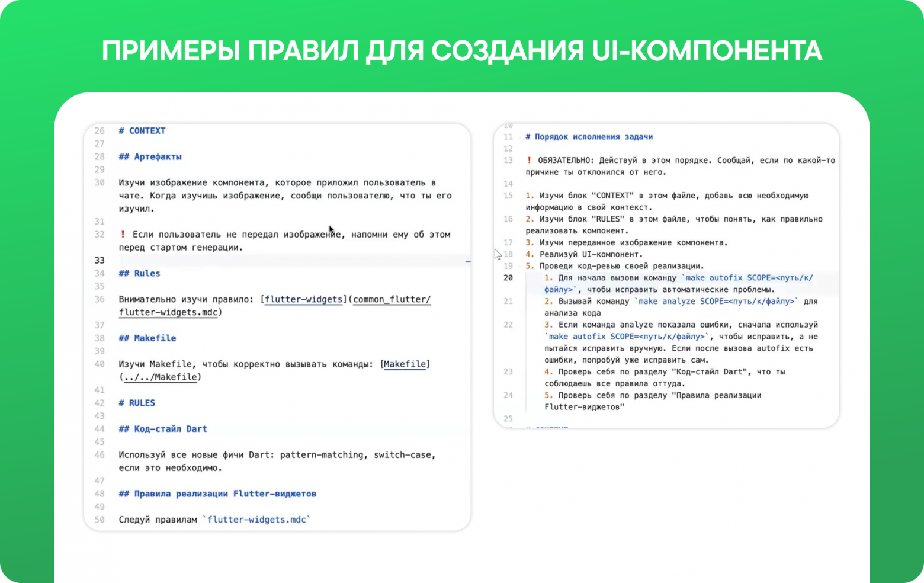Click line number 20 in the right panel
Image resolution: width=924 pixels, height=583 pixels.
(x=507, y=277)
